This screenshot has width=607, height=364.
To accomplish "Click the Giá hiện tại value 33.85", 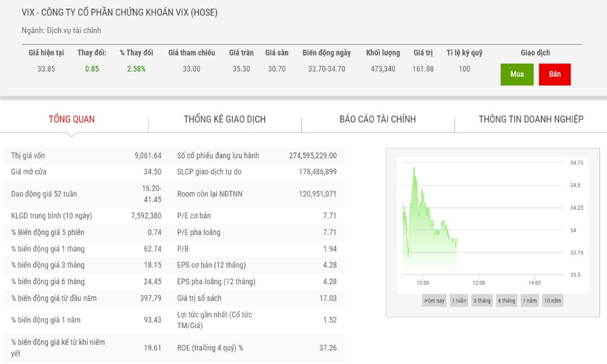I will tap(46, 69).
